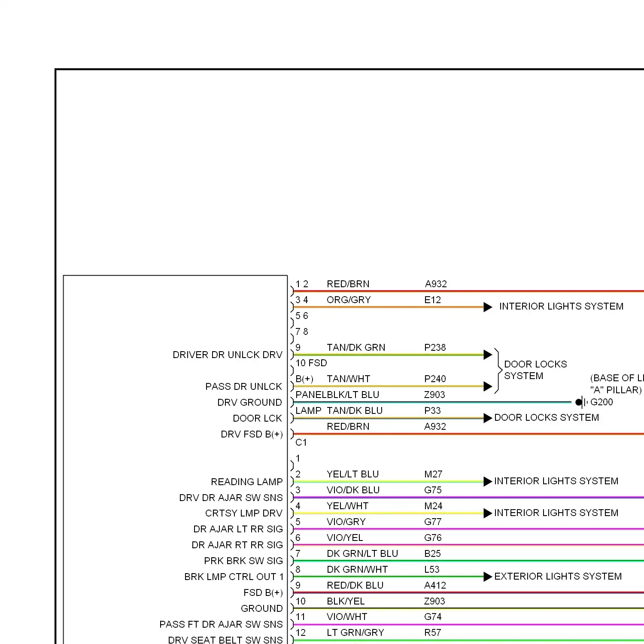Click INTERIOR LIGHTS SYSTEM beside the M27 wire

(556, 481)
